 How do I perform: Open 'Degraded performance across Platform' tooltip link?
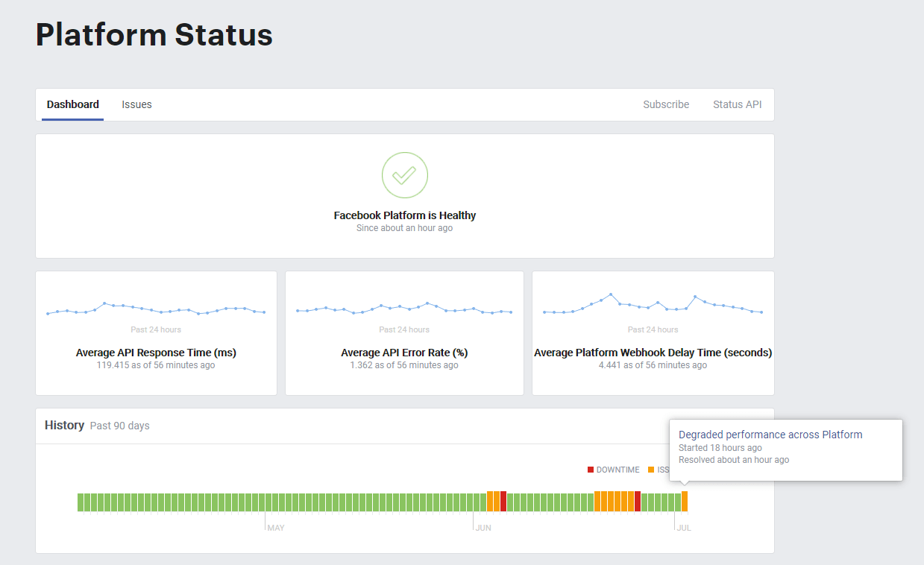[x=770, y=435]
